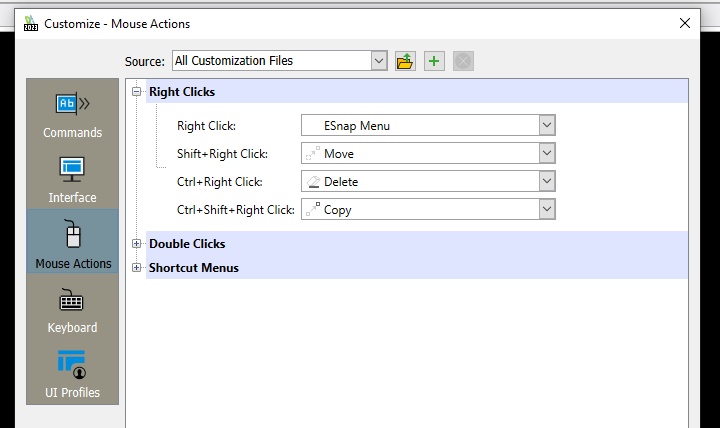Click the load customization file folder icon
The width and height of the screenshot is (720, 428).
tap(405, 61)
